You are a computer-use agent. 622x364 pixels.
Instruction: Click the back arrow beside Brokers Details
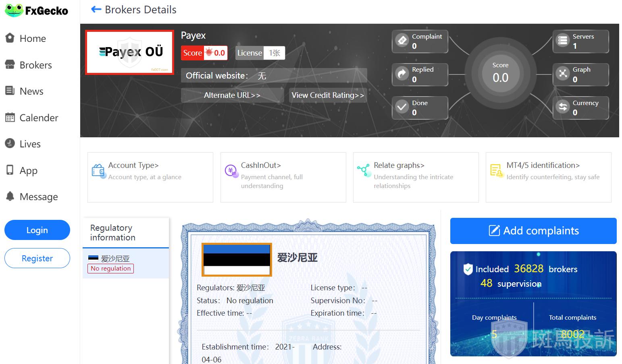click(x=96, y=9)
